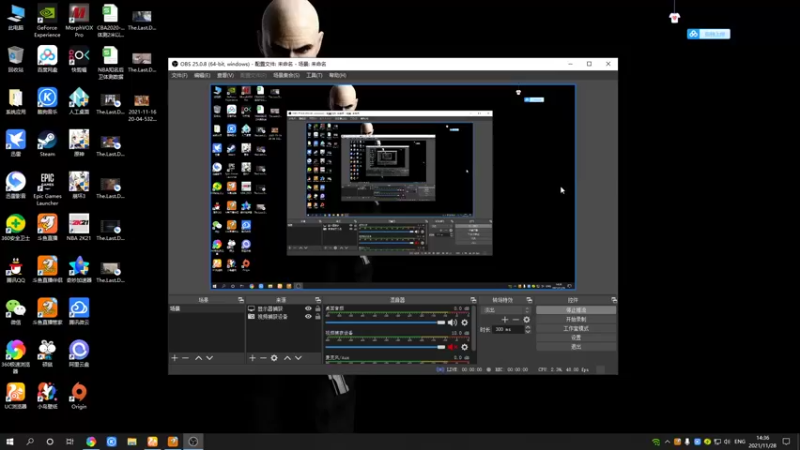The image size is (800, 450).
Task: Adjust the desktop audio volume slider
Action: pyautogui.click(x=386, y=322)
